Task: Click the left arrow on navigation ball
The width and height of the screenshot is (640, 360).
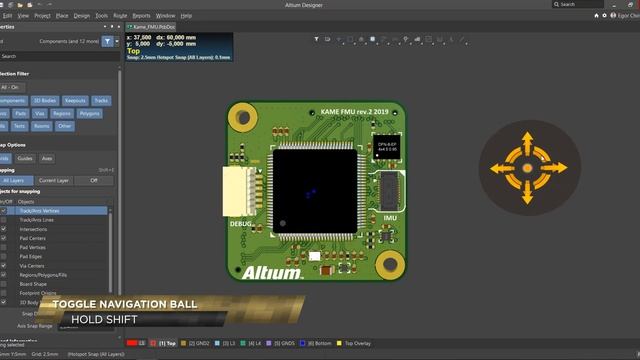Action: click(502, 168)
